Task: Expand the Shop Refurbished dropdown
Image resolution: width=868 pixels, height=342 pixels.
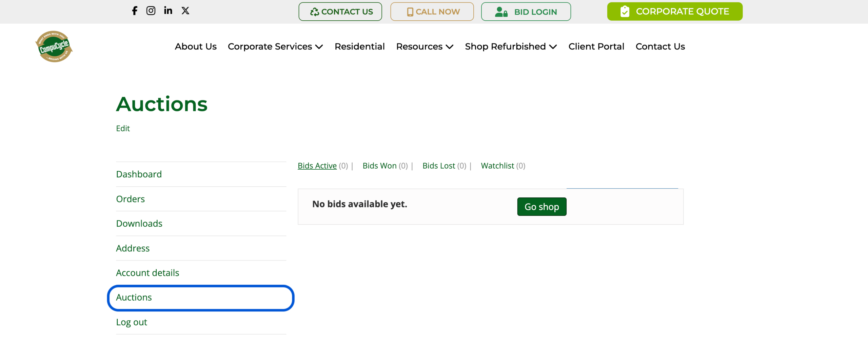Action: click(511, 46)
